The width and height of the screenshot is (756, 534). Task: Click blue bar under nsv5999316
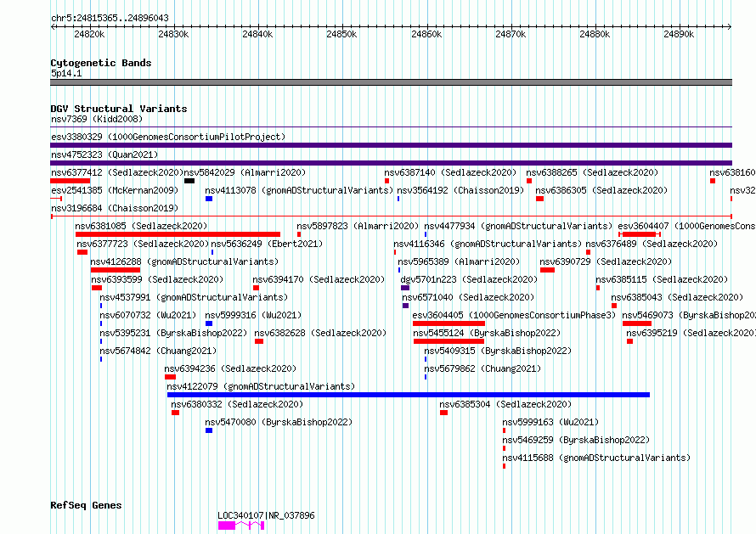[x=209, y=323]
